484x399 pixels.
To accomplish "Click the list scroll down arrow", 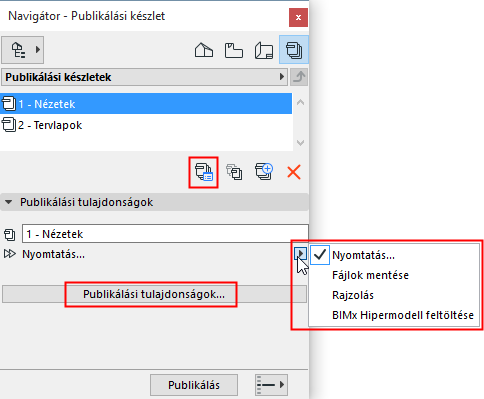I will [300, 143].
